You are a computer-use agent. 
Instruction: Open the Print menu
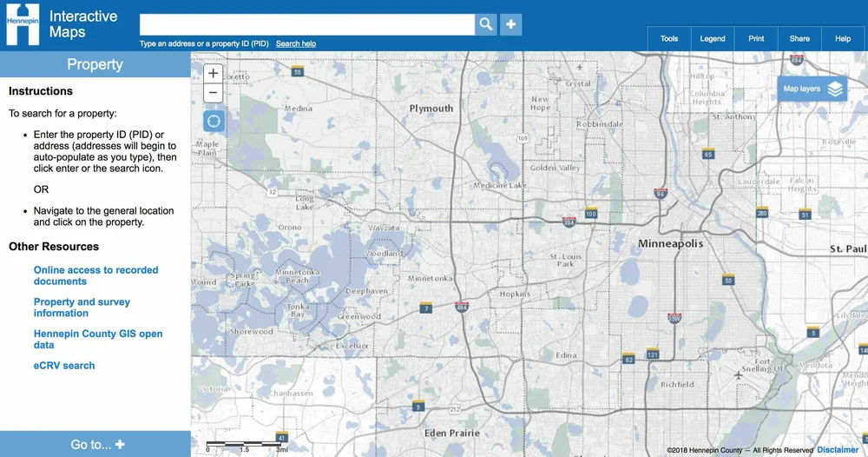[x=756, y=39]
